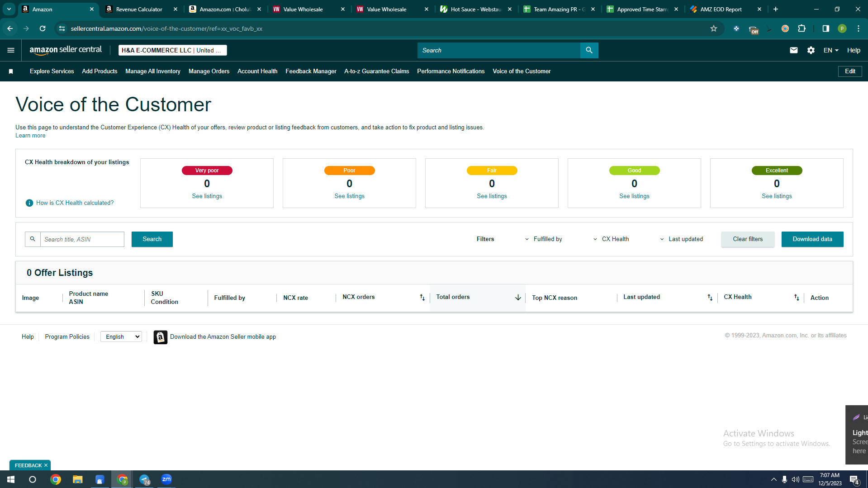The width and height of the screenshot is (868, 488).
Task: Switch to the Revenue Calculator tab
Action: [139, 9]
